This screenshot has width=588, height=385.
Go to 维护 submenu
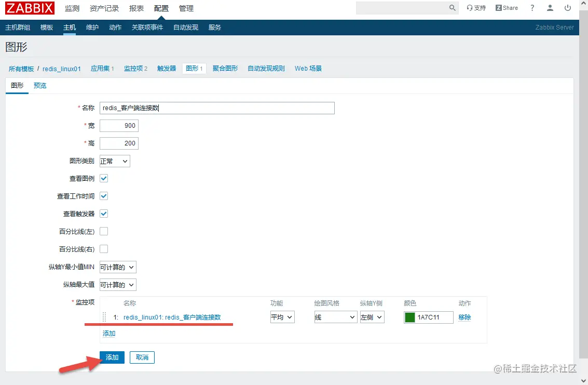click(92, 28)
